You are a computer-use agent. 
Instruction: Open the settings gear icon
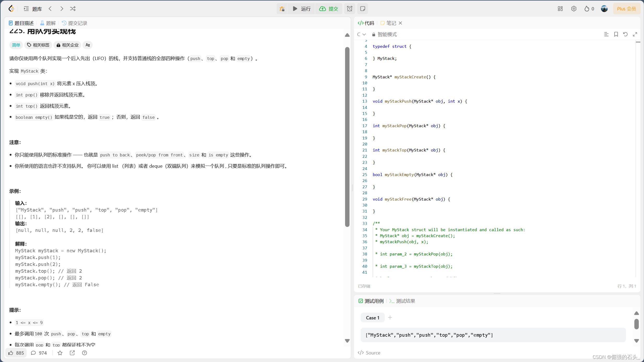(x=574, y=9)
